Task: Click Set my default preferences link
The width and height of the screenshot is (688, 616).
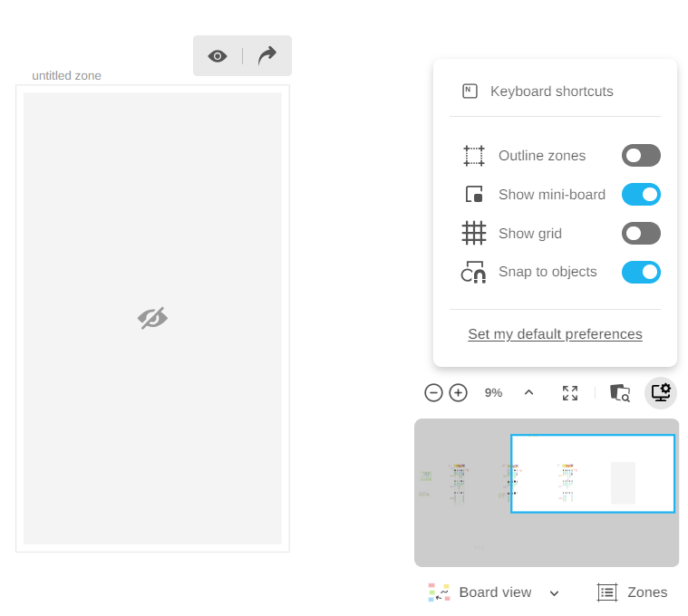Action: pyautogui.click(x=555, y=334)
